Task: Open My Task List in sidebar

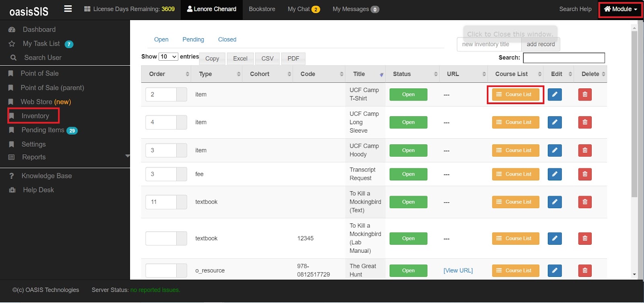Action: point(41,43)
